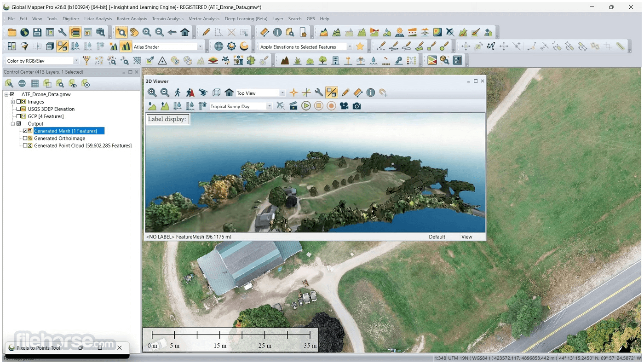The height and width of the screenshot is (364, 644).
Task: Click the yellow star favorites icon
Action: [x=360, y=46]
